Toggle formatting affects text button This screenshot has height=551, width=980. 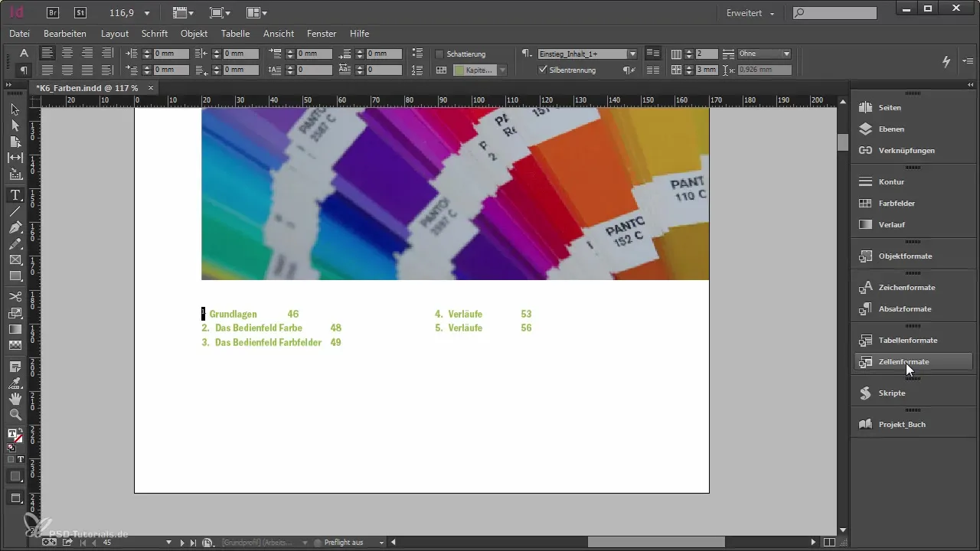[x=21, y=459]
